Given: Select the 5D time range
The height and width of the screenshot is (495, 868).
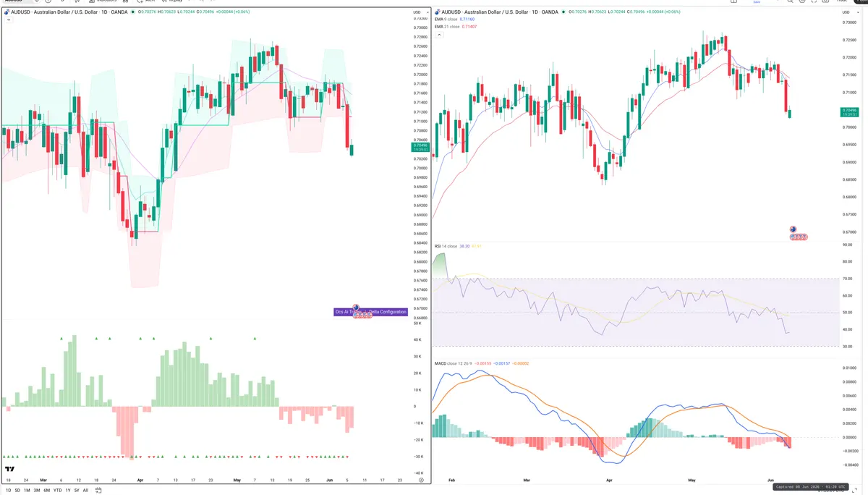Looking at the screenshot, I should coord(17,491).
